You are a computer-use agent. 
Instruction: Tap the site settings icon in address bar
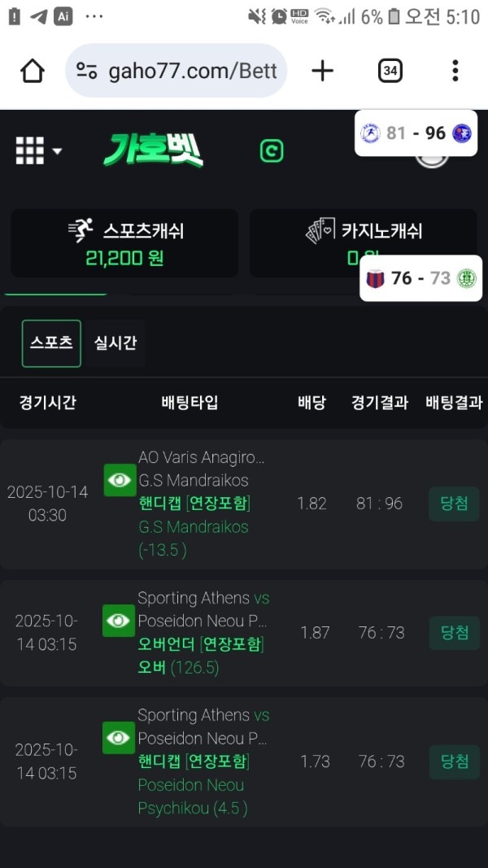point(87,72)
